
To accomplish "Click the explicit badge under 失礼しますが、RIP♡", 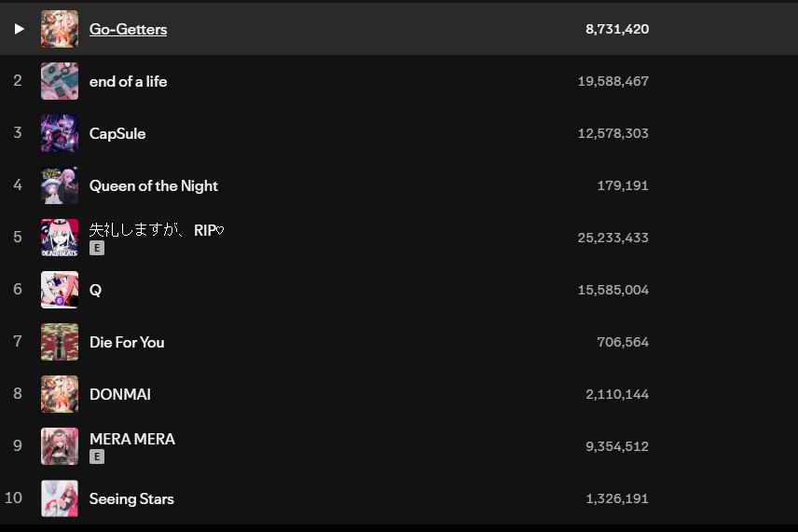I will tap(97, 249).
